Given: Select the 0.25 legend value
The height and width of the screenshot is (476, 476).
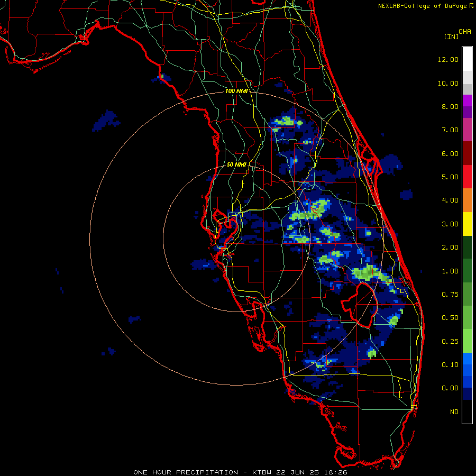Looking at the screenshot, I should tap(450, 342).
